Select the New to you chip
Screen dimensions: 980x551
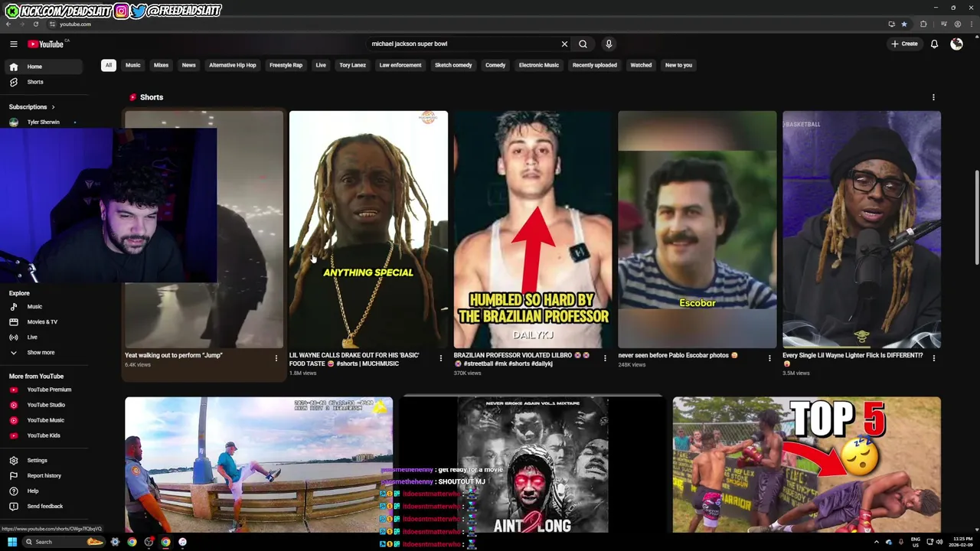tap(678, 65)
